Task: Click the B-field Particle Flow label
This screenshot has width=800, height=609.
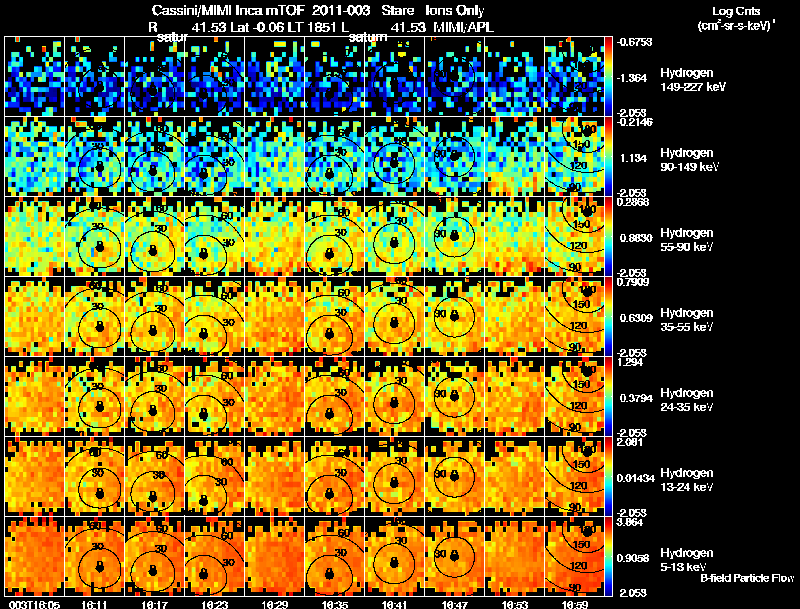Action: tap(747, 578)
